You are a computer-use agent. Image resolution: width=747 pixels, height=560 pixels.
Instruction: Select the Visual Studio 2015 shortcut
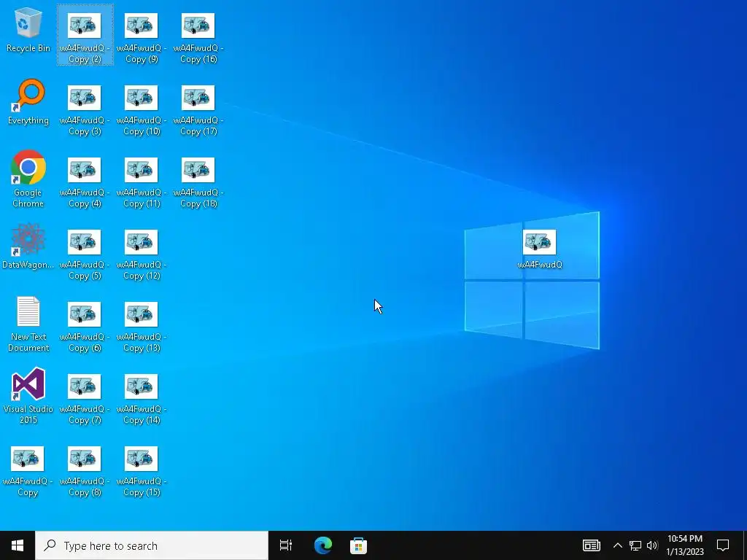(28, 396)
